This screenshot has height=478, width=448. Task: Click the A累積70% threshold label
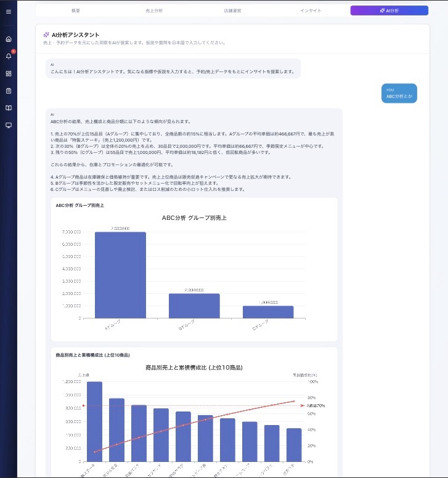tap(316, 406)
